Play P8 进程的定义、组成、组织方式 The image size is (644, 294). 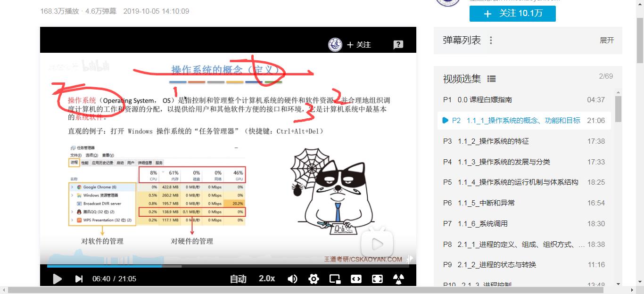coord(524,245)
